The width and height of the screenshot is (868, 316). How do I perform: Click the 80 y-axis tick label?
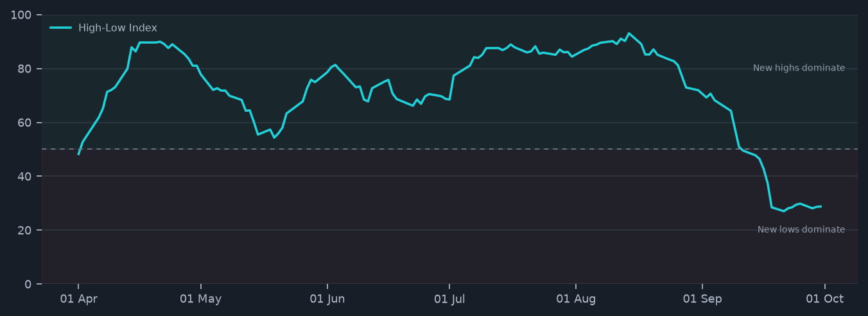(24, 69)
